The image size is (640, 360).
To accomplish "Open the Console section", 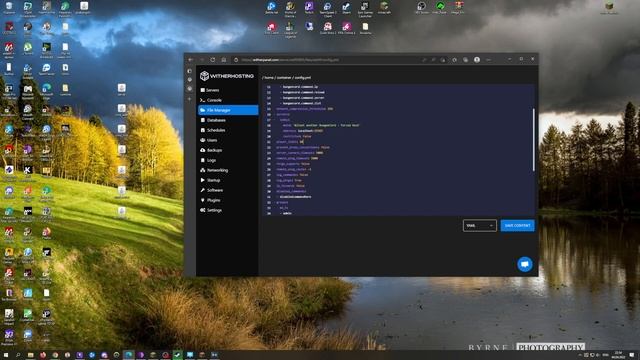I will [227, 100].
